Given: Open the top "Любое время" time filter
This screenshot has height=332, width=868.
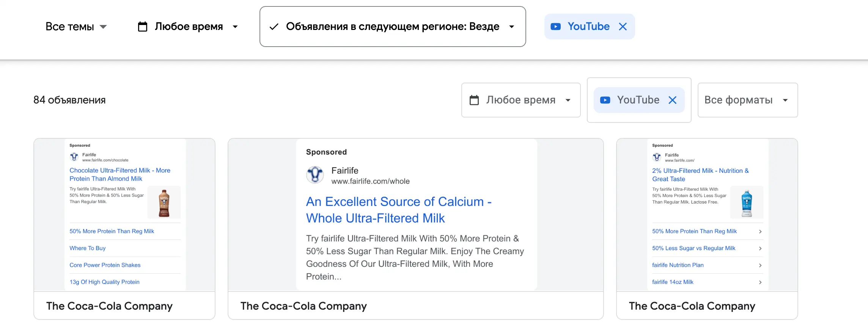Looking at the screenshot, I should coord(189,26).
